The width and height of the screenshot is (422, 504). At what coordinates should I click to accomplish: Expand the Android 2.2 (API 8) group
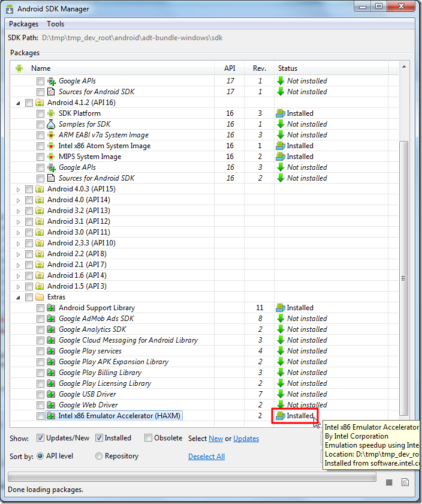tap(19, 254)
